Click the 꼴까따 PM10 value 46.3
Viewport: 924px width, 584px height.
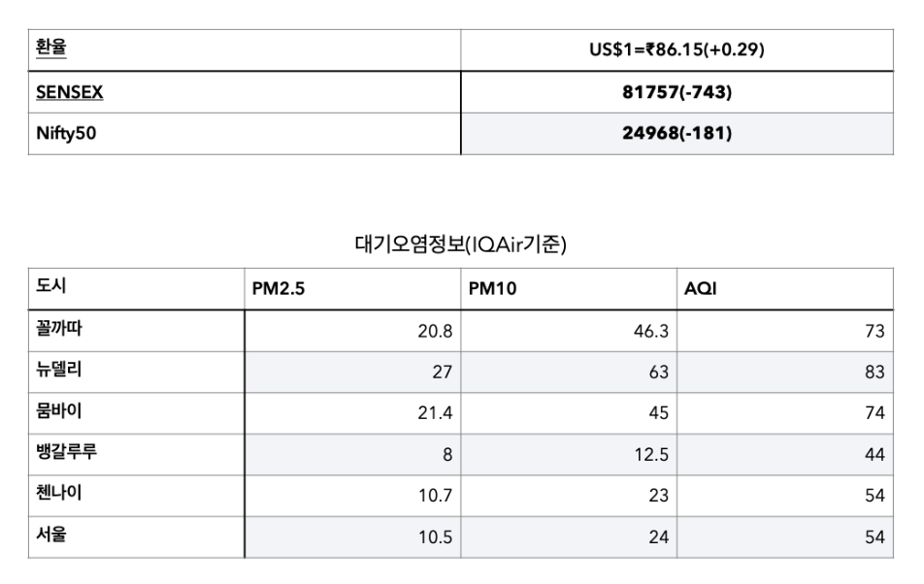(650, 331)
